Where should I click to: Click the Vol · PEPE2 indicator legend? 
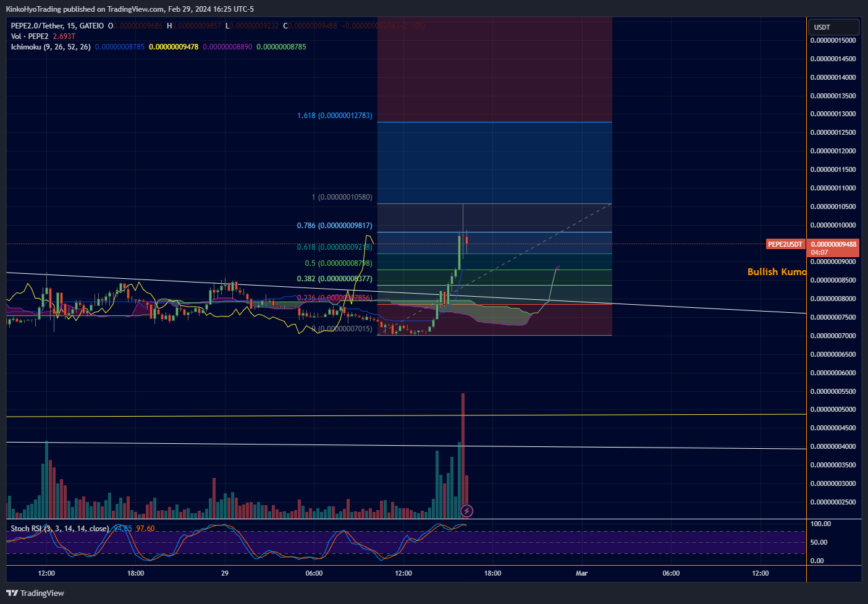pos(30,36)
